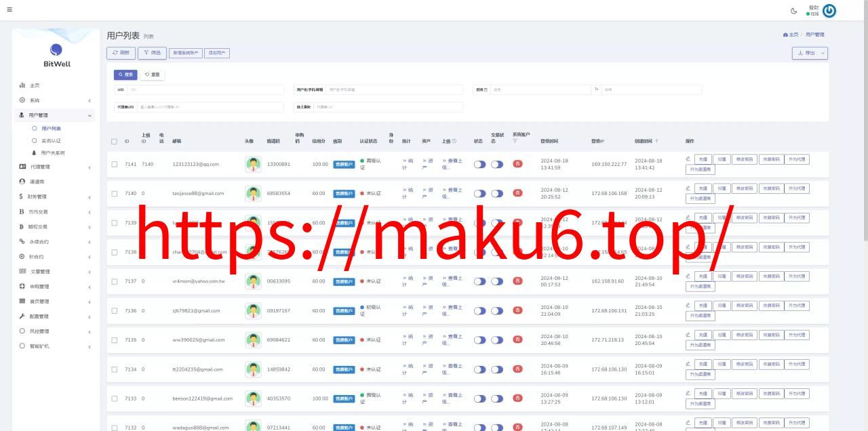Open 用户关系树 submenu item
Screen dimensions: 868x431
click(53, 152)
